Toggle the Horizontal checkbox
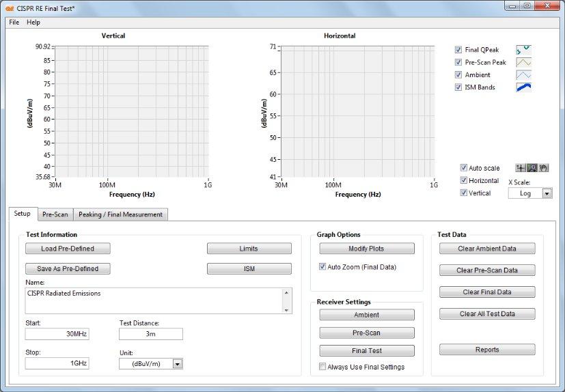The image size is (565, 392). tap(464, 180)
